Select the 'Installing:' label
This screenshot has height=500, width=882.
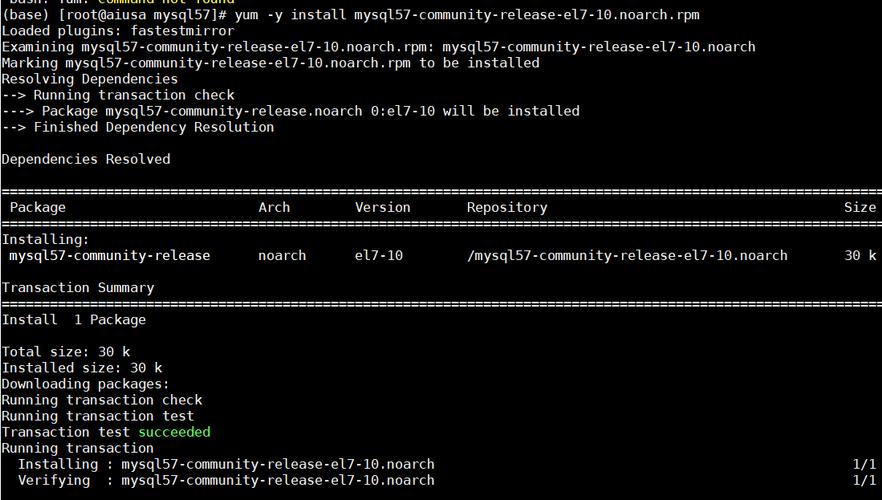click(x=46, y=240)
